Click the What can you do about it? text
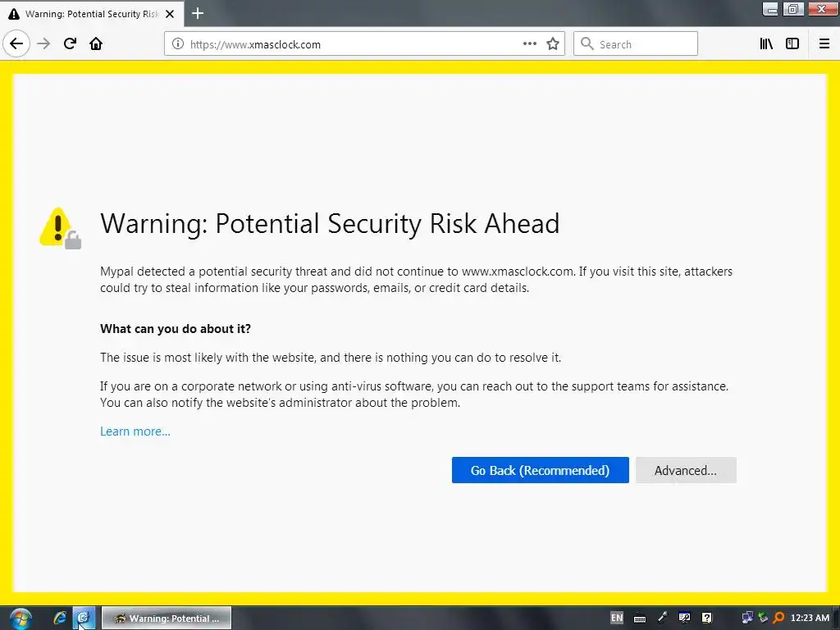The image size is (840, 630). tap(176, 329)
